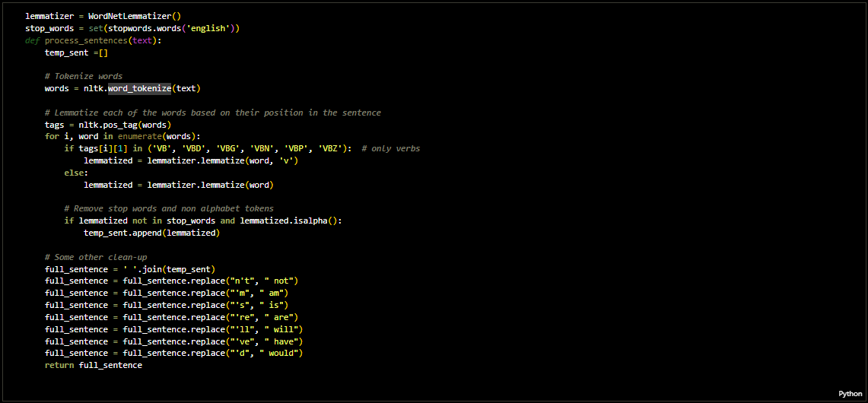868x403 pixels.
Task: Click the else: keyword
Action: point(76,173)
